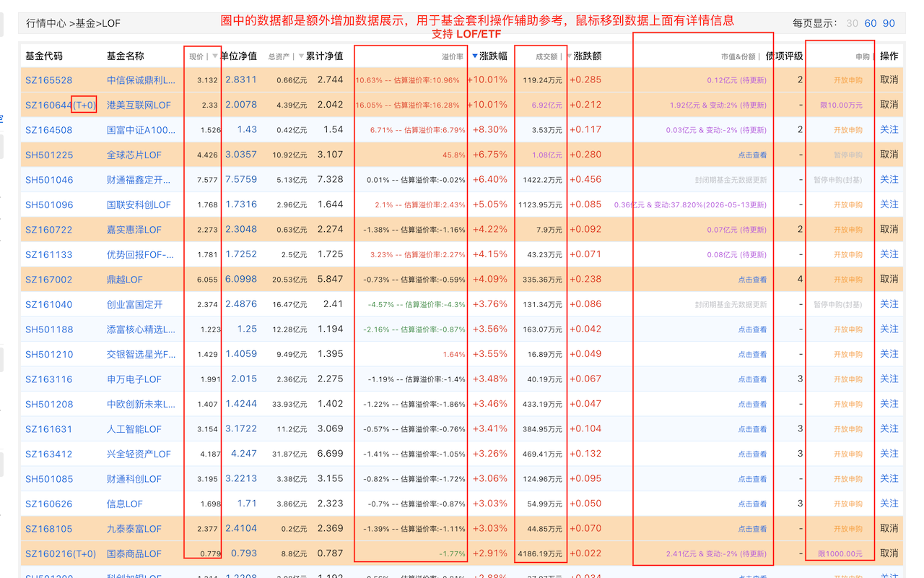Open fund name 信息LOF
Image resolution: width=924 pixels, height=578 pixels.
coord(125,504)
